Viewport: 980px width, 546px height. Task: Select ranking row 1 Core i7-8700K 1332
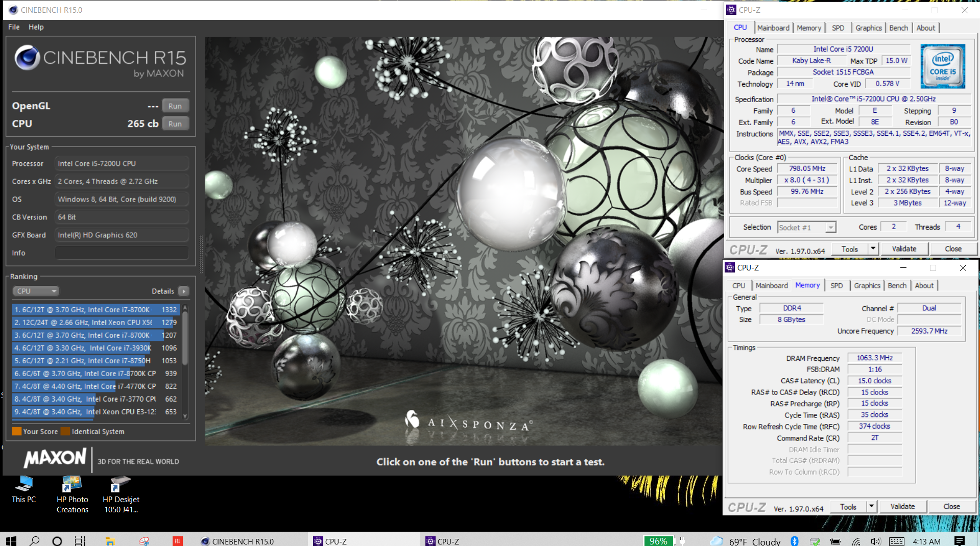[x=95, y=310]
